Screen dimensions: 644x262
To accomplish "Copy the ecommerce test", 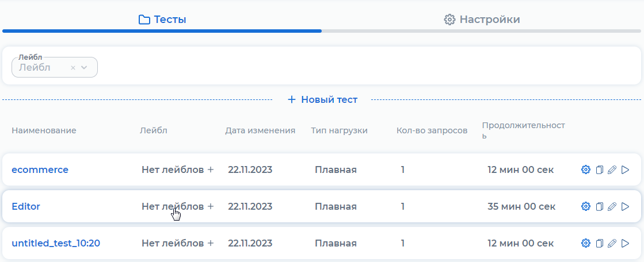I will pos(599,169).
